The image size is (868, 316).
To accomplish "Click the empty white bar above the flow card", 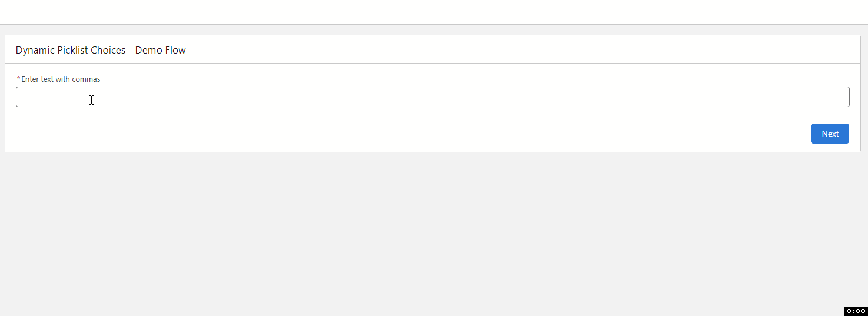I will [434, 12].
